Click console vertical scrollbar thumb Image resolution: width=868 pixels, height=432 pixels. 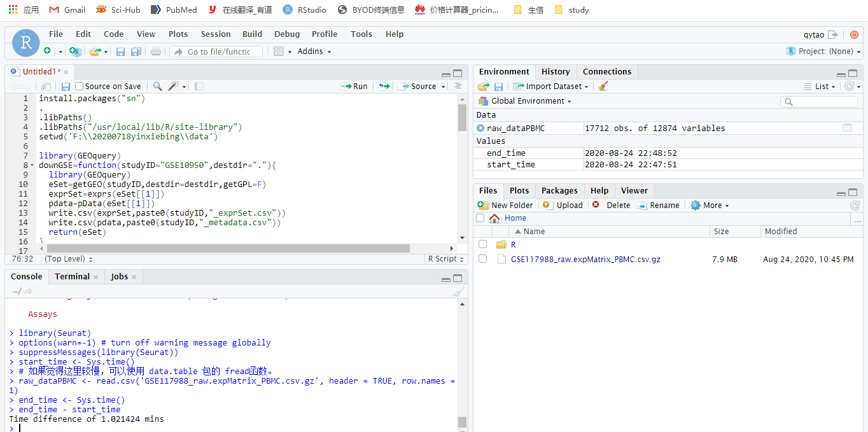pos(462,422)
